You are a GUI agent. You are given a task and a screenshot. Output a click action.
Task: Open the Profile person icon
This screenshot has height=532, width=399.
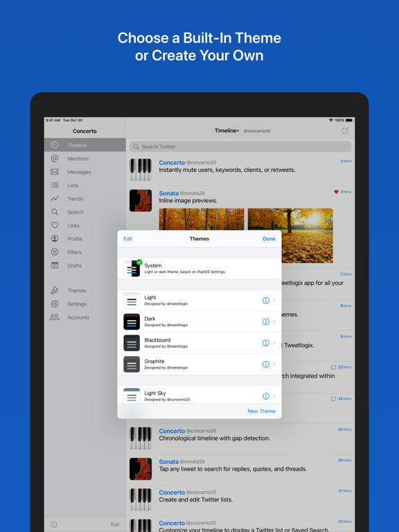55,238
